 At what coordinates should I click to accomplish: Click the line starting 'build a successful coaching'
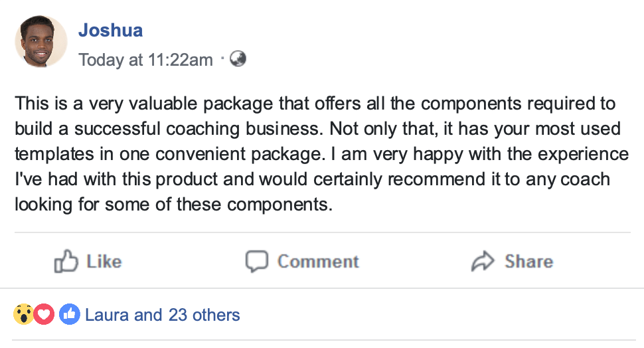(x=317, y=130)
